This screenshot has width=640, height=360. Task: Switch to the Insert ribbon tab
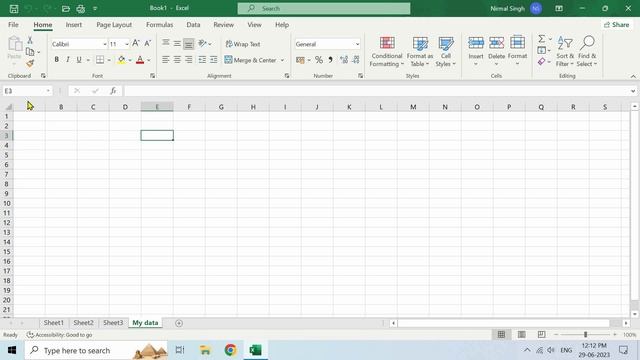coord(74,24)
